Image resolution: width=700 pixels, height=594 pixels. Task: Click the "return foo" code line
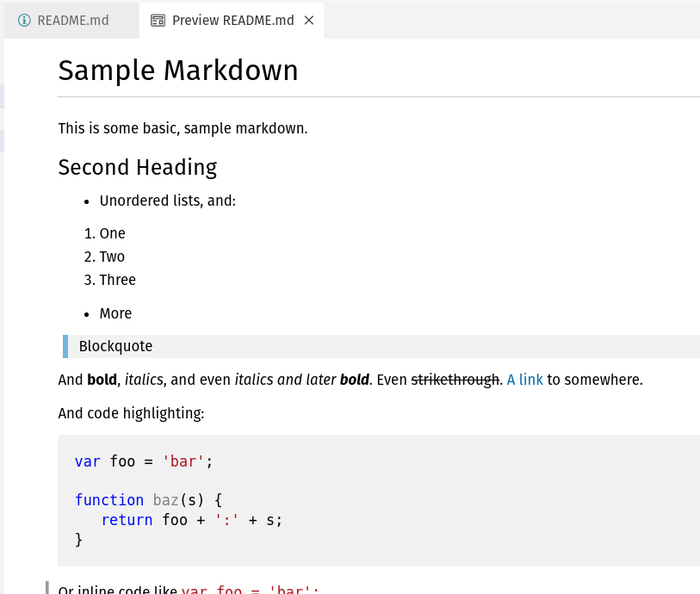[191, 519]
